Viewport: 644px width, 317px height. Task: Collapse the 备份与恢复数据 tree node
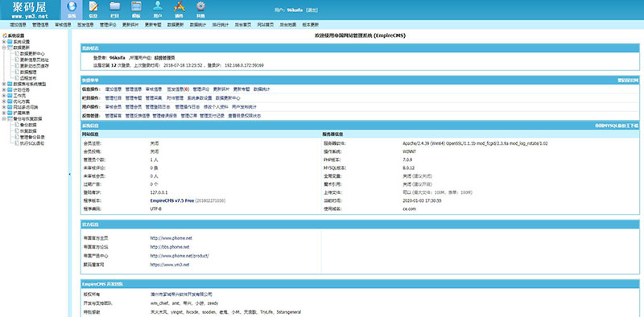pyautogui.click(x=4, y=119)
